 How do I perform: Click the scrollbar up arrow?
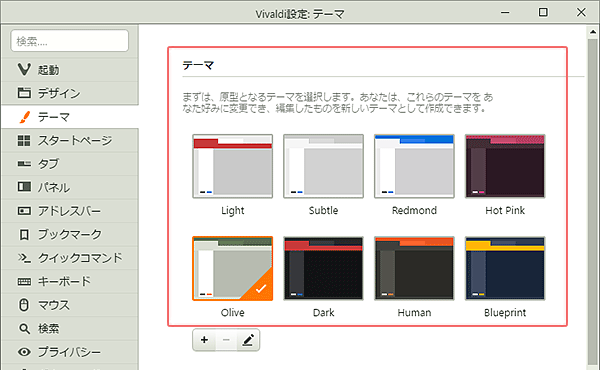point(593,32)
